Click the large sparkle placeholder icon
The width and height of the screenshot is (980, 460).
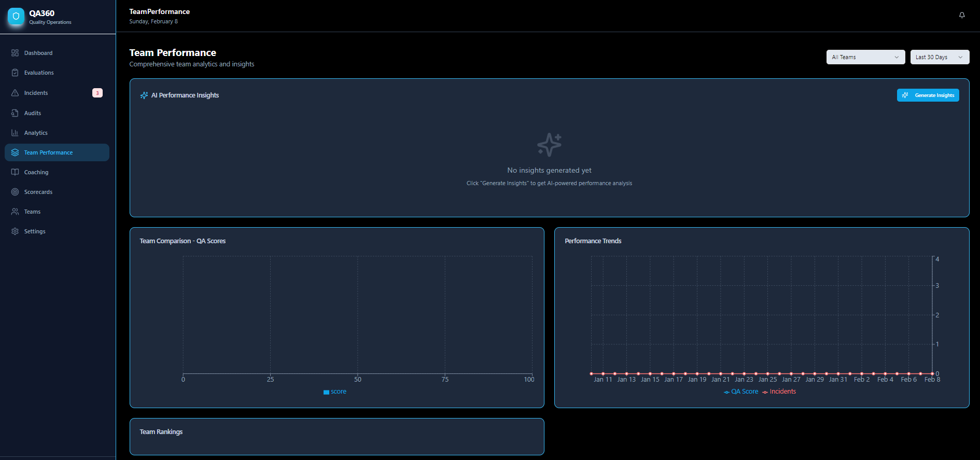pos(549,145)
